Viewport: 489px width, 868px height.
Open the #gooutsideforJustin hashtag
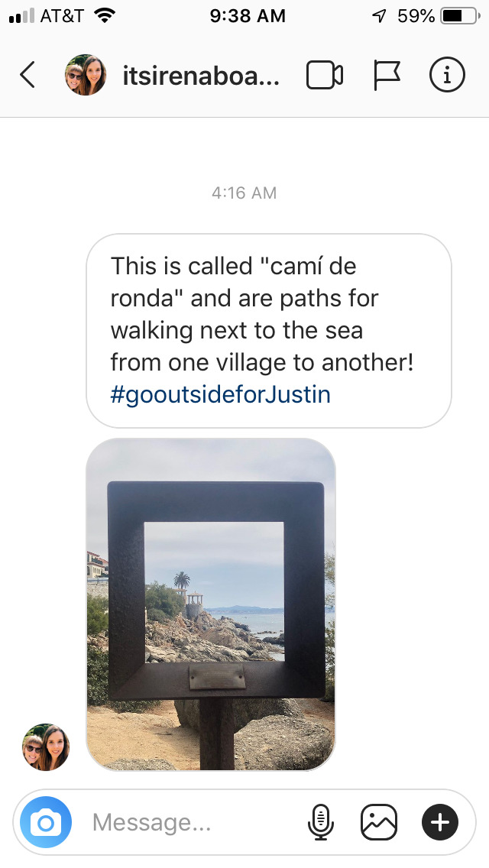tap(220, 395)
